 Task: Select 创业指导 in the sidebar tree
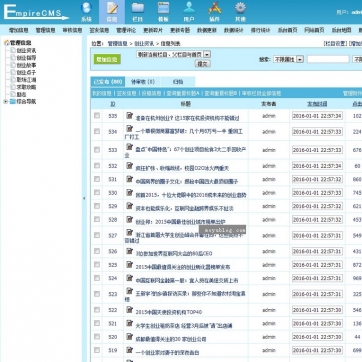coord(26,58)
